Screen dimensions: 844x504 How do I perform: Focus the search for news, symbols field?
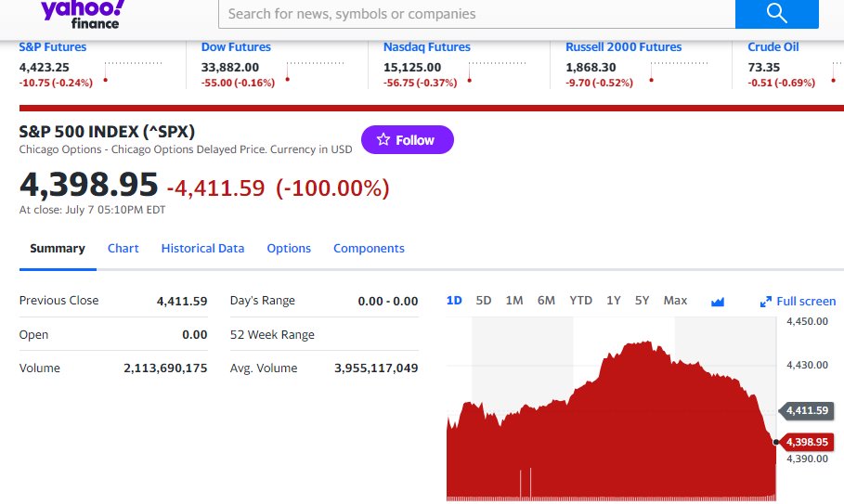tap(477, 14)
